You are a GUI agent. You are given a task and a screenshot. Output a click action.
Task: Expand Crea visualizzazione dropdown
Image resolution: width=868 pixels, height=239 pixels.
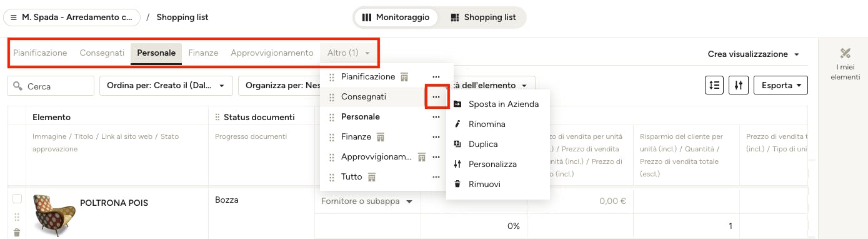pyautogui.click(x=754, y=54)
